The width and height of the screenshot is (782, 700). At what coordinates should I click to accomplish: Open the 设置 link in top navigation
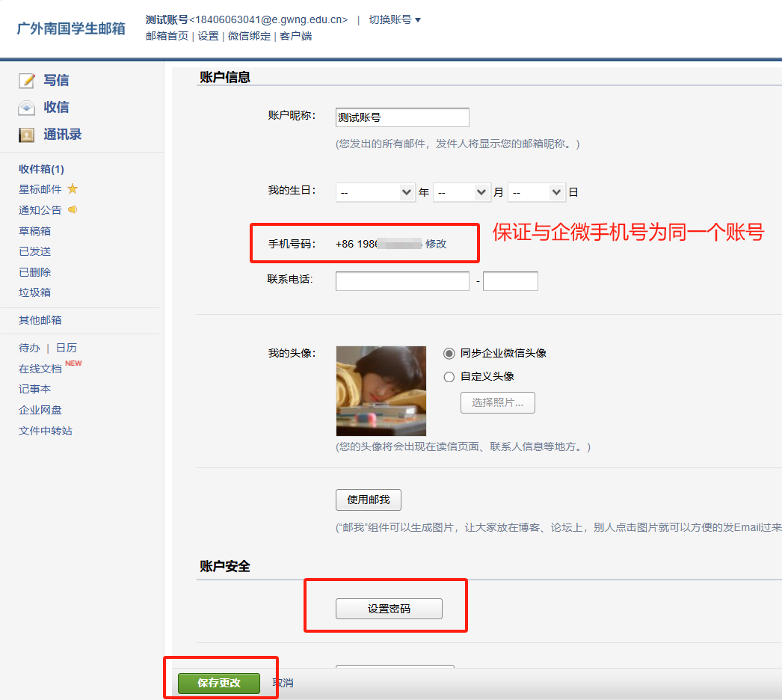point(208,36)
